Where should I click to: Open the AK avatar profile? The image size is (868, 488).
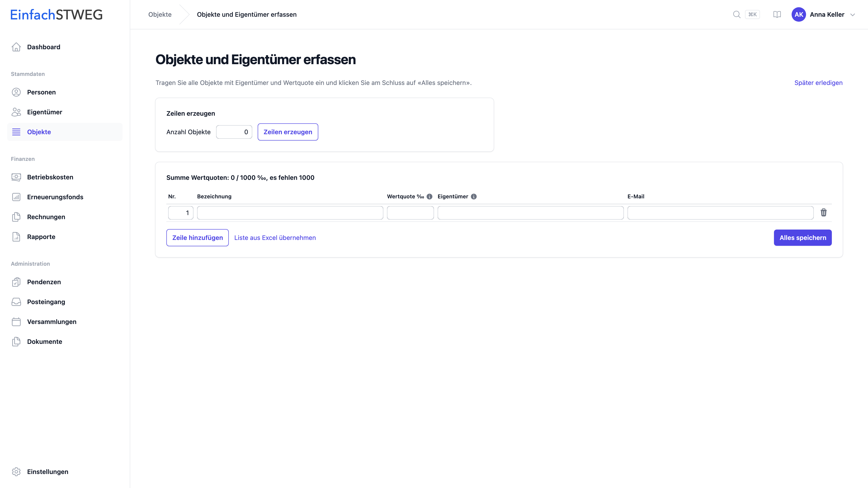(x=799, y=14)
